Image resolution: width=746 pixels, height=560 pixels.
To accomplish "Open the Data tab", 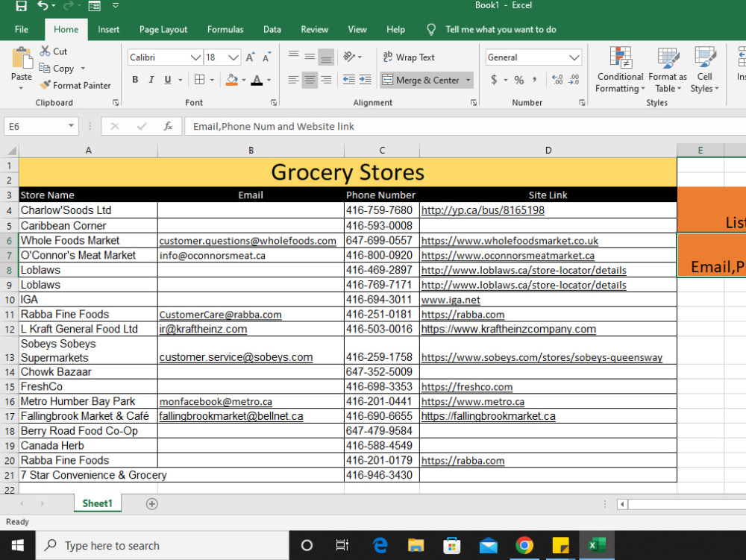I will pyautogui.click(x=272, y=30).
